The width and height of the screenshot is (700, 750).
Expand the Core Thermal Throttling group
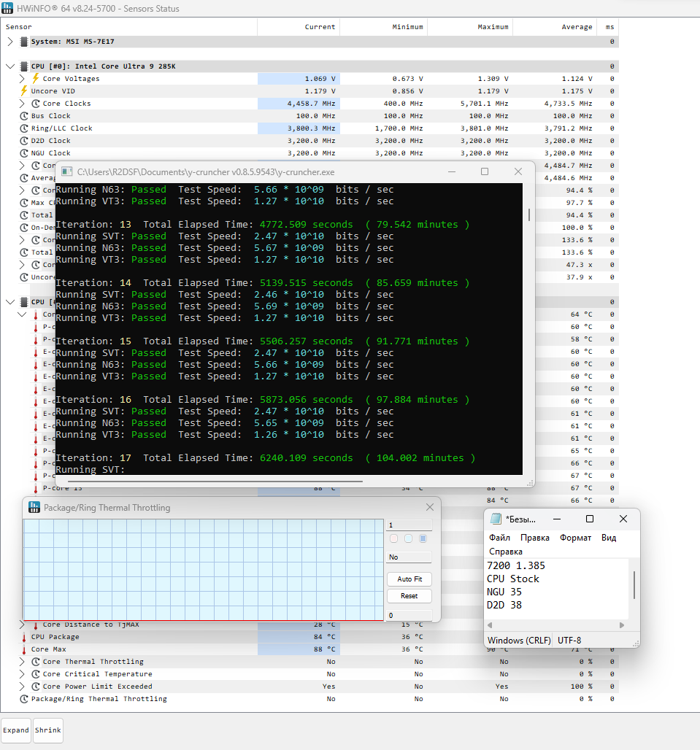[22, 662]
